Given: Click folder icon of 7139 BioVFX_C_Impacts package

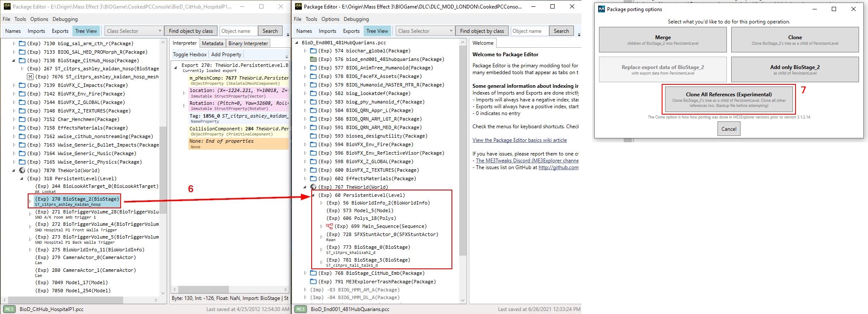Looking at the screenshot, I should pyautogui.click(x=22, y=85).
